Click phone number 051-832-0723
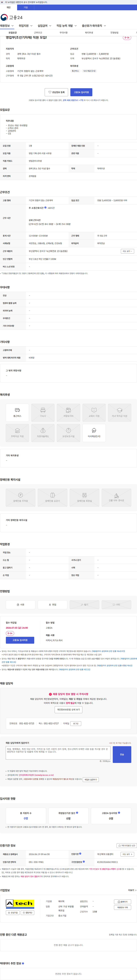The width and height of the screenshot is (137, 980). pyautogui.click(x=27, y=724)
